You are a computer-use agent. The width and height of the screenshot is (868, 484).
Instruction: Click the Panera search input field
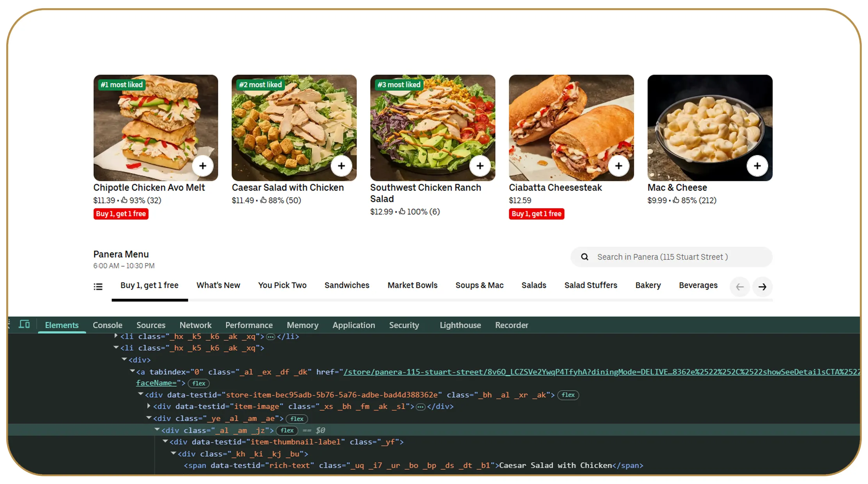click(x=672, y=257)
